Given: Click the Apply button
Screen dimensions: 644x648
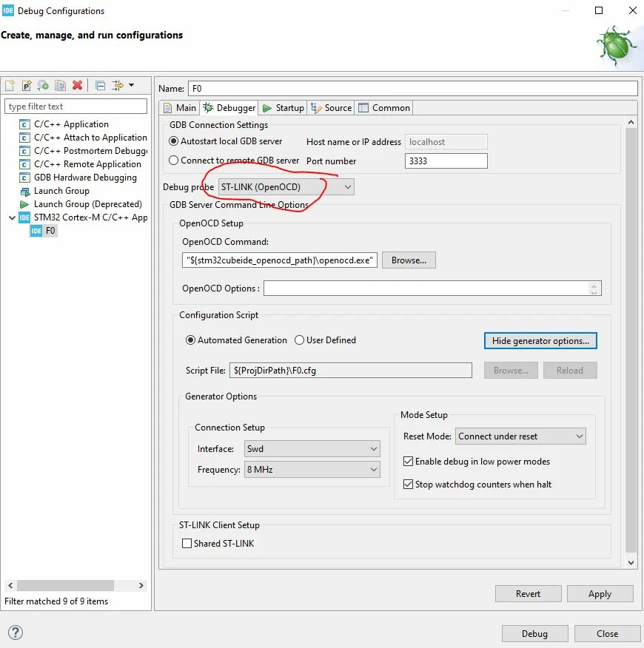Looking at the screenshot, I should point(600,594).
